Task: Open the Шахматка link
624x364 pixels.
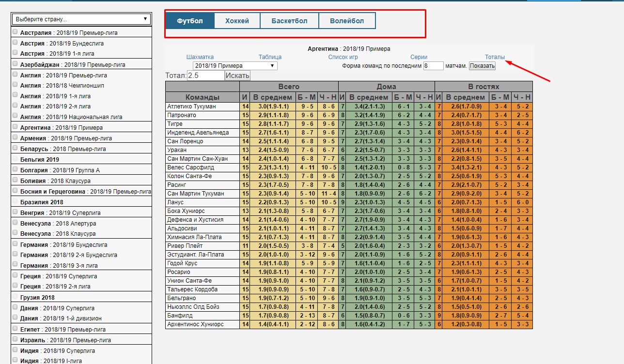Action: [200, 57]
